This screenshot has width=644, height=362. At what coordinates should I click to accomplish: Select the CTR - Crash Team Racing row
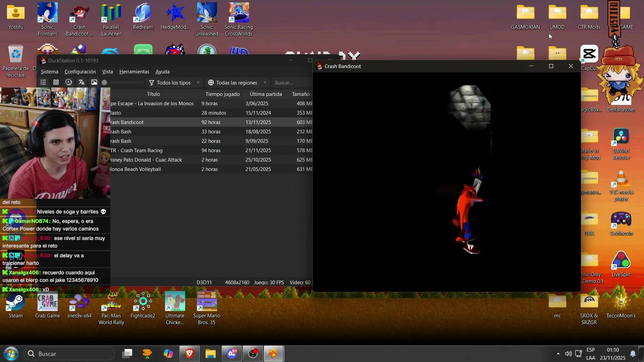(x=211, y=150)
